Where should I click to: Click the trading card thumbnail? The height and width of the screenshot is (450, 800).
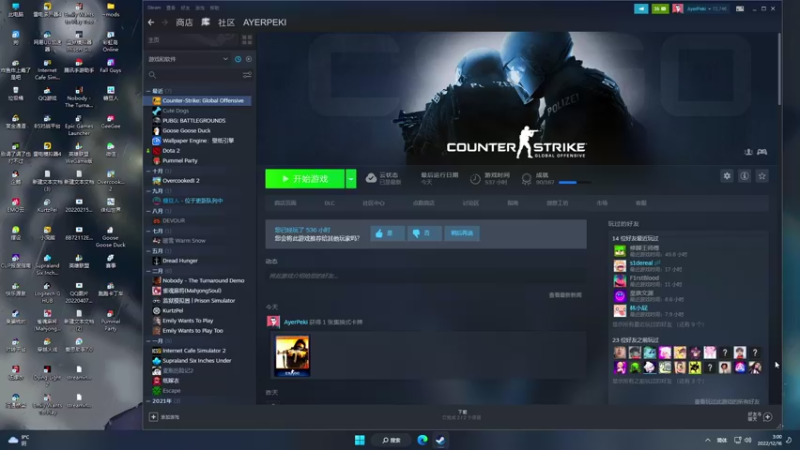point(292,356)
